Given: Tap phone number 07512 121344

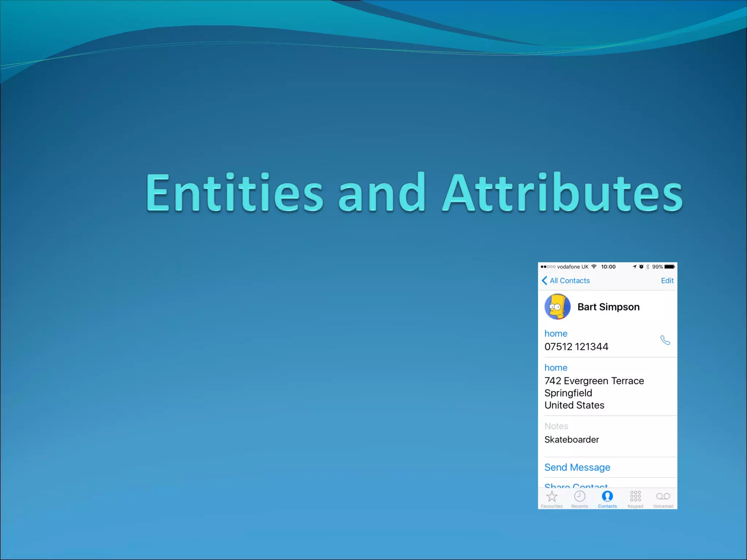Looking at the screenshot, I should pyautogui.click(x=576, y=347).
